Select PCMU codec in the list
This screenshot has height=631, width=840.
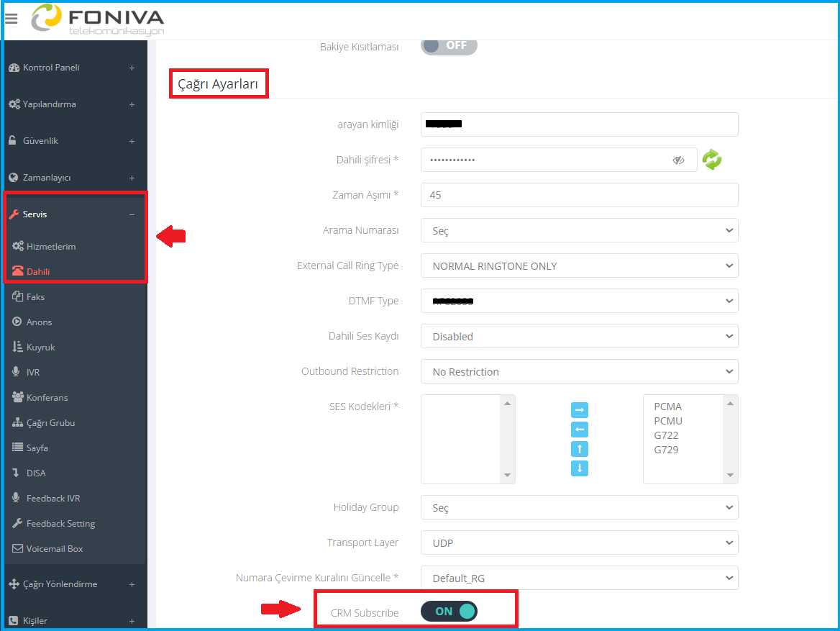pos(668,421)
